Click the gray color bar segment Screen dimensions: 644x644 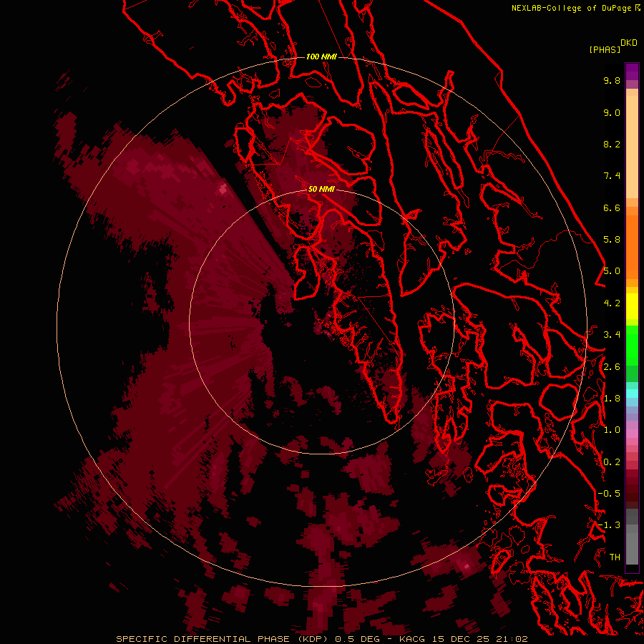tap(632, 537)
